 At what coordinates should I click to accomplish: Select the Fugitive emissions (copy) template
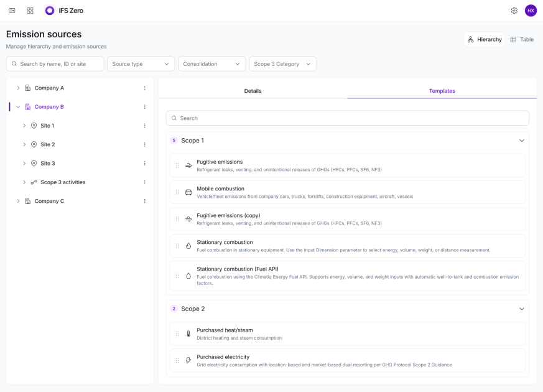pyautogui.click(x=347, y=219)
